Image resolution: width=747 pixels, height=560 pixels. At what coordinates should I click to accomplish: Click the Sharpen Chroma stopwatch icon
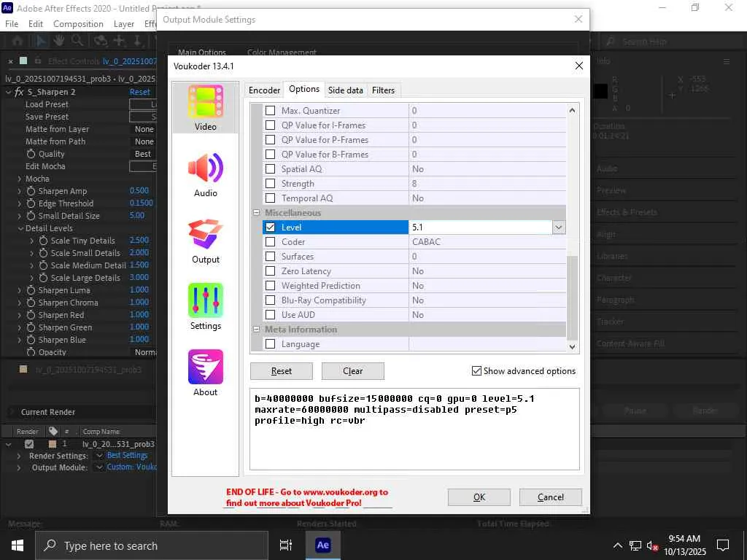pyautogui.click(x=31, y=303)
